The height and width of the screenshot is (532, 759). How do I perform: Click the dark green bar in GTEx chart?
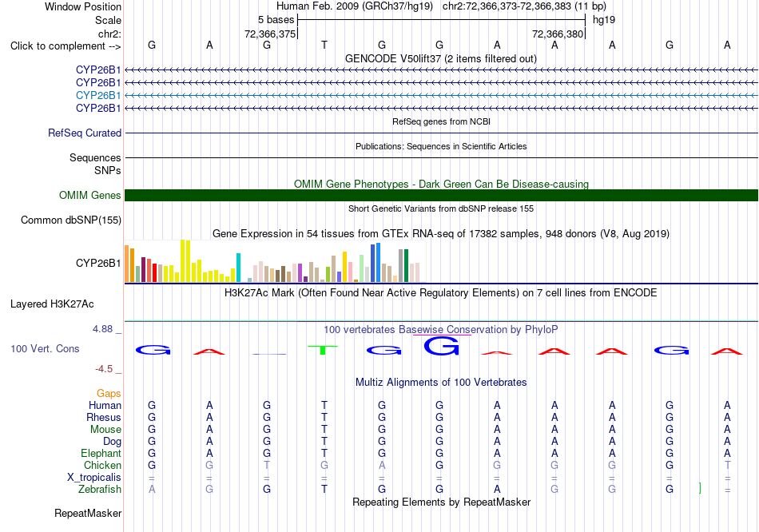click(x=406, y=266)
